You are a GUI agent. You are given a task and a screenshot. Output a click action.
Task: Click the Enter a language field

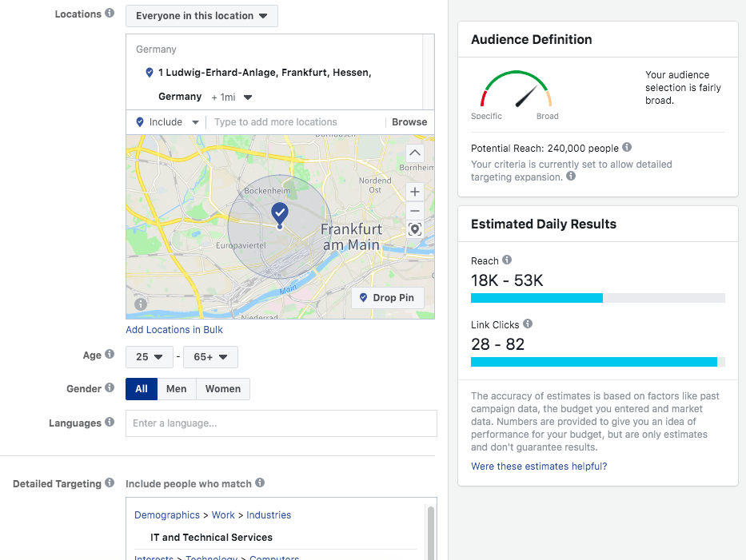(x=281, y=423)
